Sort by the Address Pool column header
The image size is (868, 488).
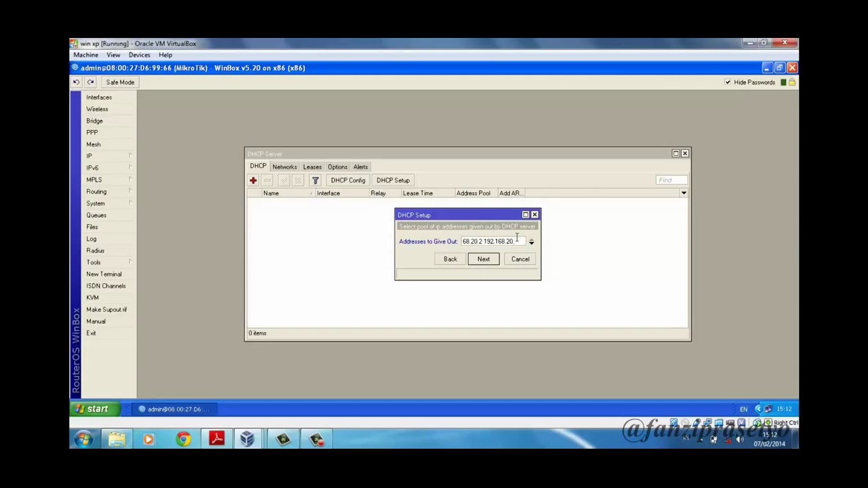pyautogui.click(x=475, y=193)
